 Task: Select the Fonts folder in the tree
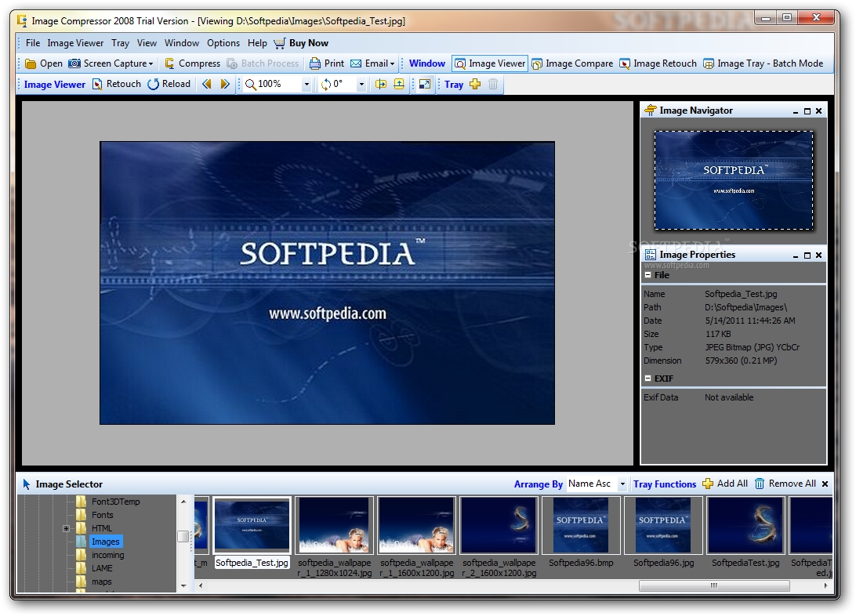(x=102, y=515)
